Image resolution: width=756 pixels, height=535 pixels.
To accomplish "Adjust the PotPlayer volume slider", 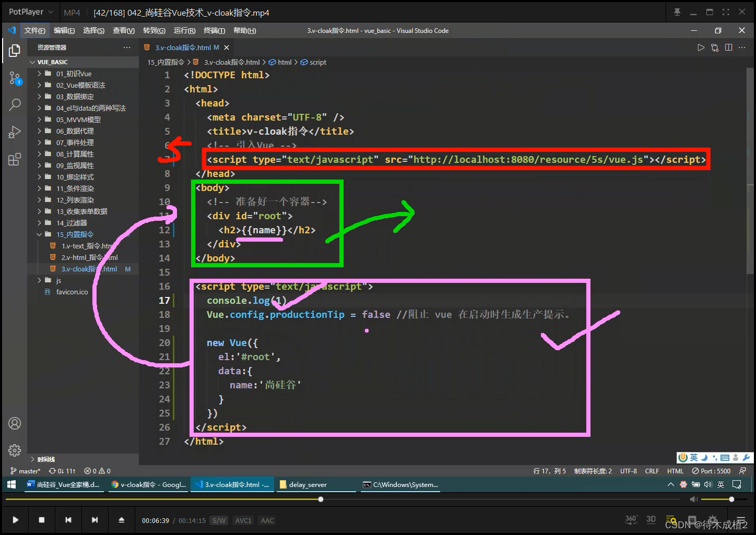I will (x=725, y=500).
